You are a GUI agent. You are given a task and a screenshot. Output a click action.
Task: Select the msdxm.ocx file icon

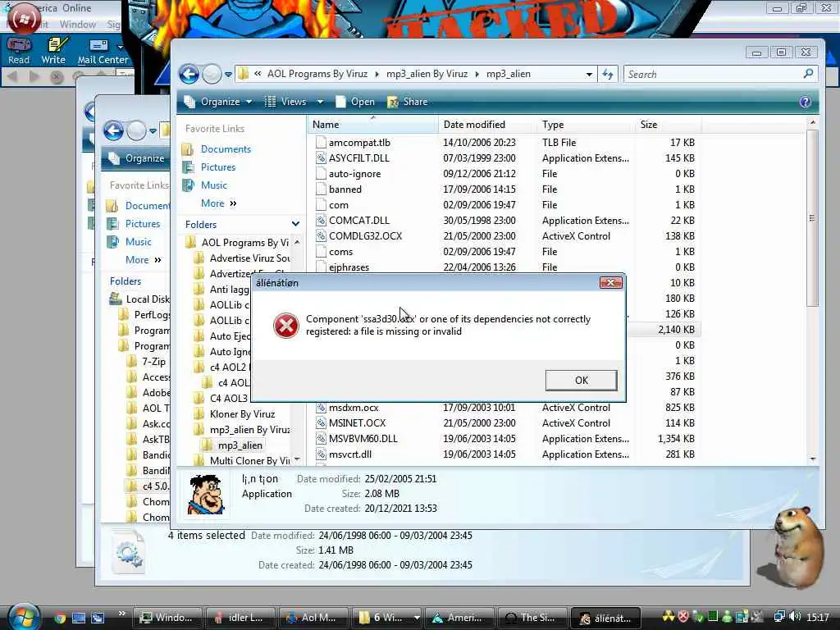(321, 407)
